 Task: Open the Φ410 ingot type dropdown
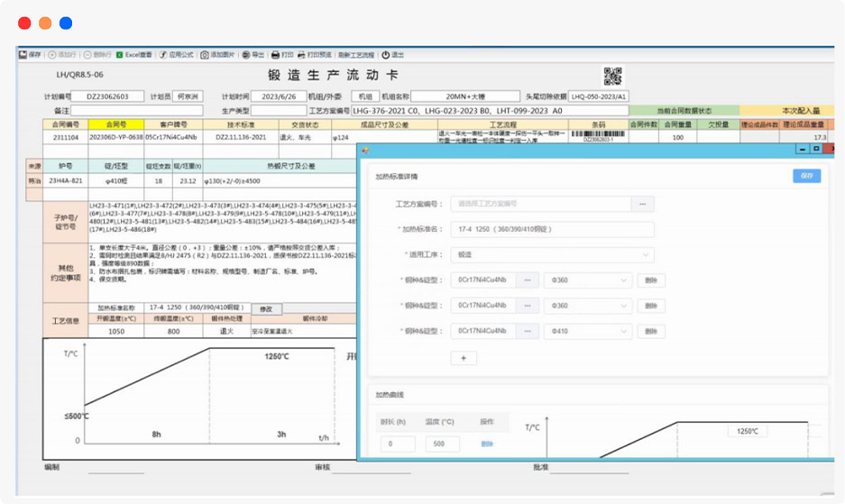tap(587, 332)
